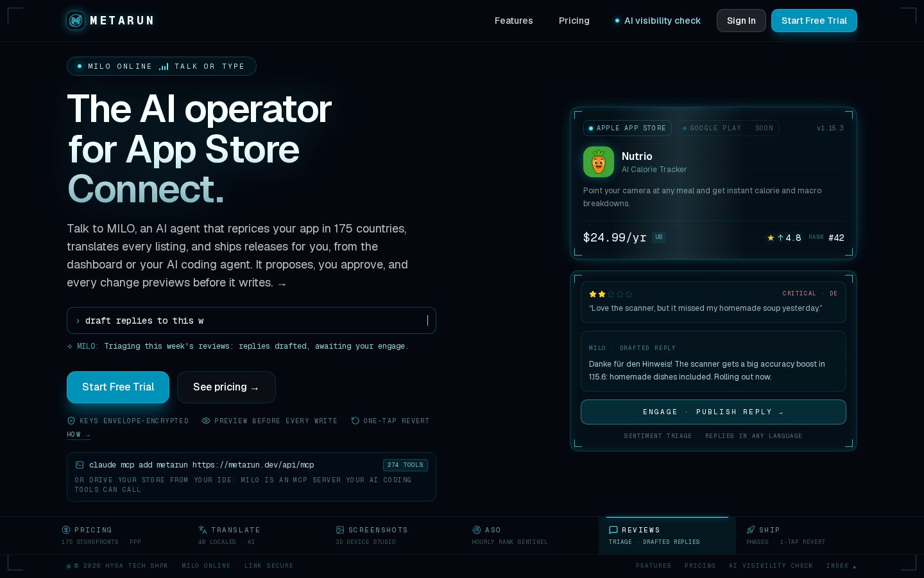The image size is (924, 578).
Task: Click the CRITICAL · DE review tag
Action: (x=810, y=293)
